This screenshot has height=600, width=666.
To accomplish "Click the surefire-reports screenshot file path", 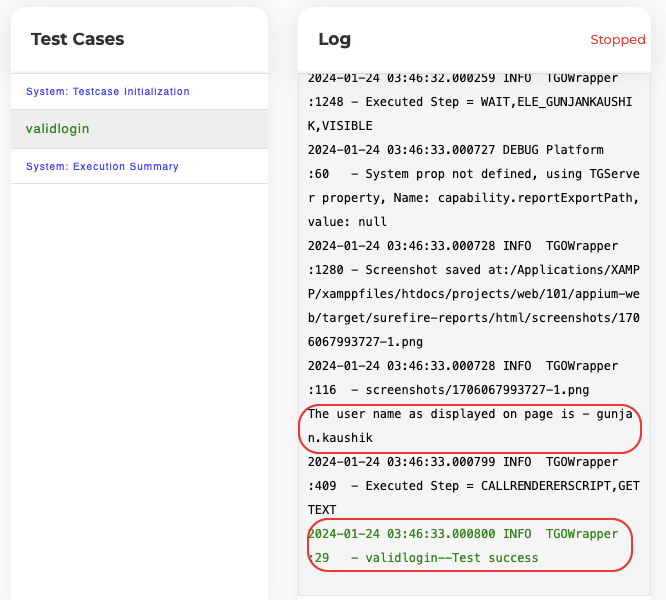I will (x=470, y=317).
